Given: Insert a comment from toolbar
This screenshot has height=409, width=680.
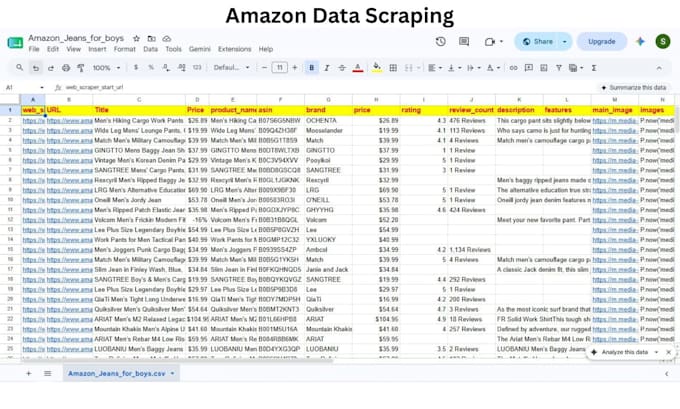Looking at the screenshot, I should click(529, 68).
